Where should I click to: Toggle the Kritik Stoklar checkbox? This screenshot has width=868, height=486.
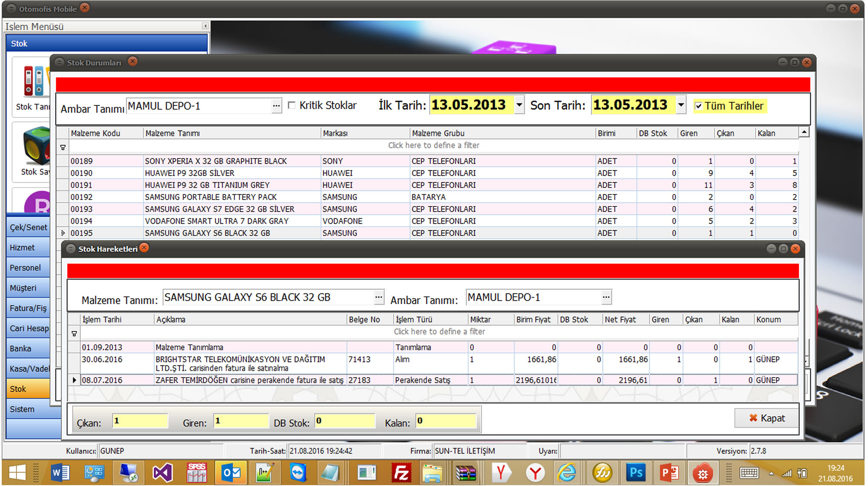(x=292, y=105)
